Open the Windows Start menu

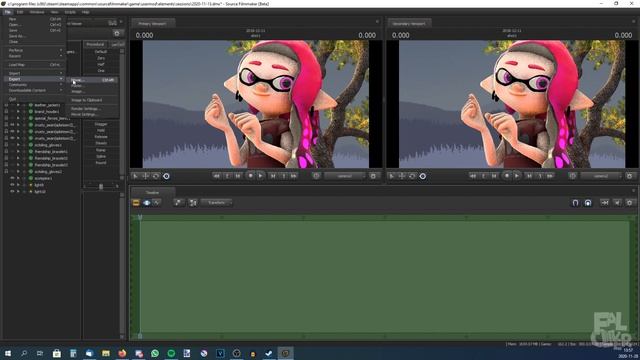(x=8, y=353)
